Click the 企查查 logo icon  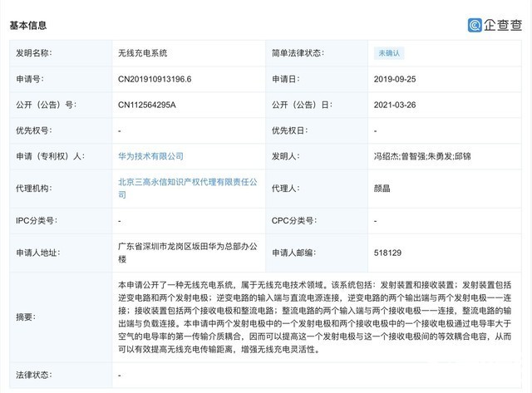pos(475,26)
